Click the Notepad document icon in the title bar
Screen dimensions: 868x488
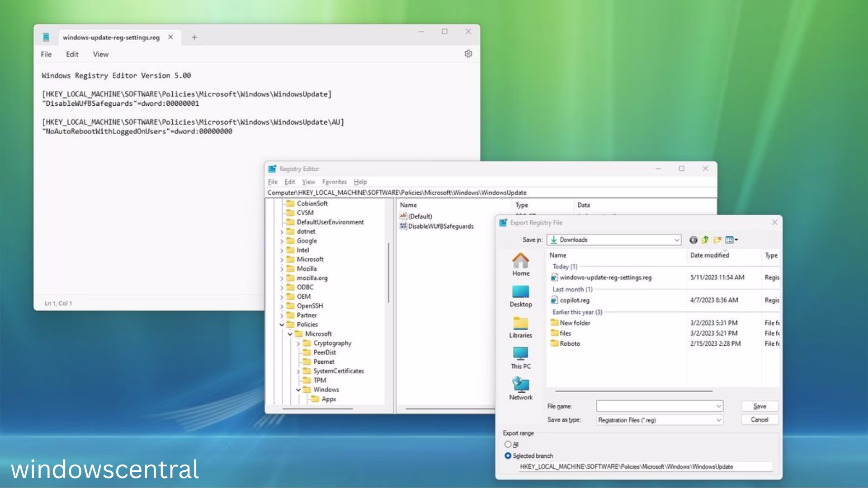(x=46, y=37)
